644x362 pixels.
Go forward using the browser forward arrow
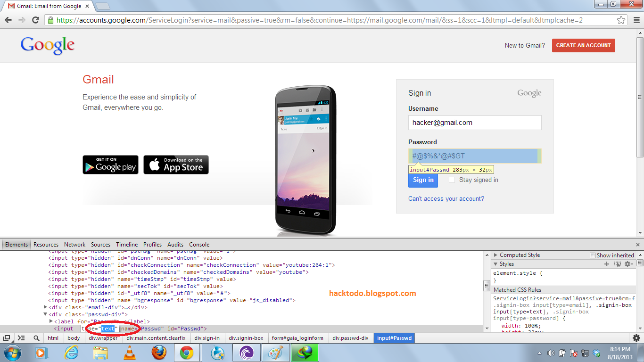(22, 20)
